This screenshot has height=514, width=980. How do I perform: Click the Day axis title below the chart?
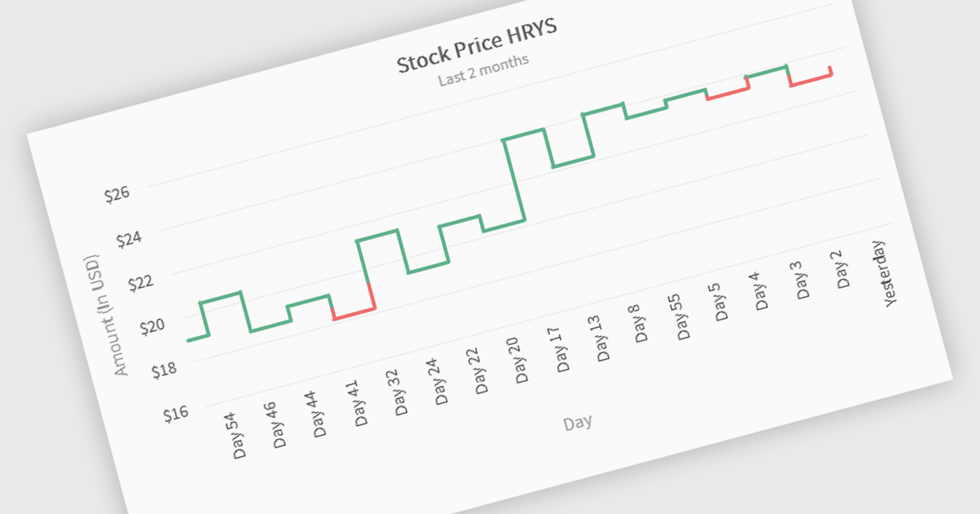(577, 423)
